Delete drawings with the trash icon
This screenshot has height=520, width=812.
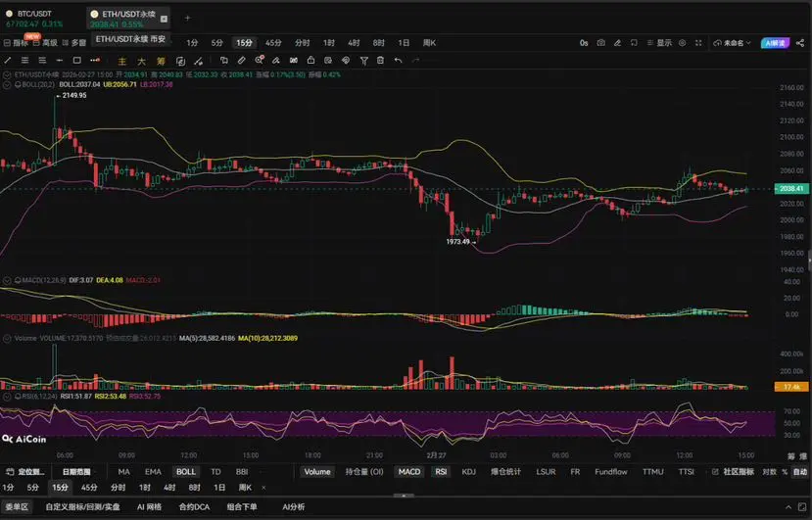[x=381, y=61]
